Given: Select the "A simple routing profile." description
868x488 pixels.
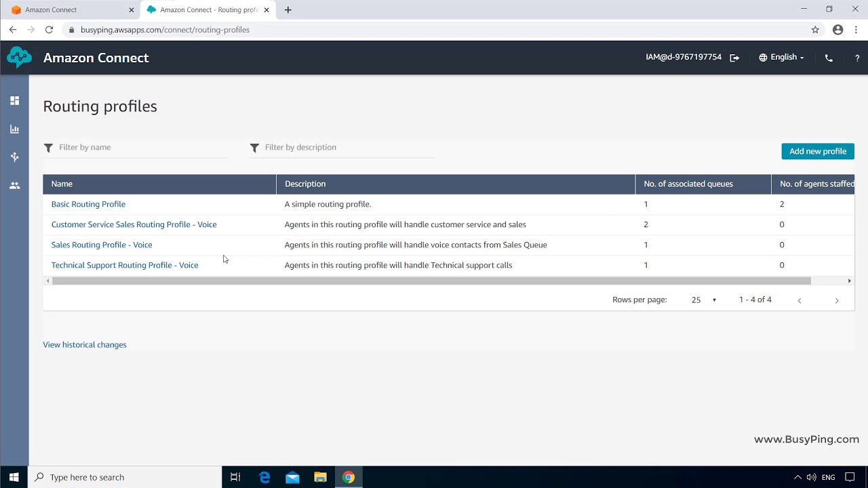Looking at the screenshot, I should 328,204.
